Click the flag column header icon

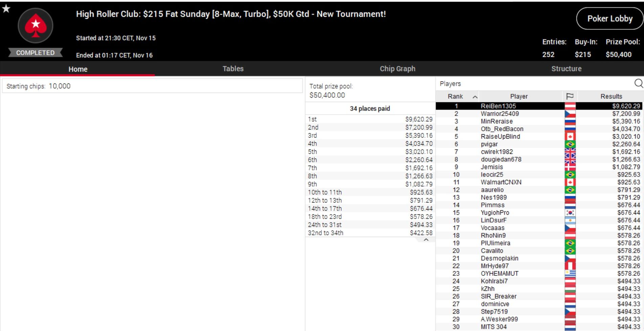pos(570,96)
